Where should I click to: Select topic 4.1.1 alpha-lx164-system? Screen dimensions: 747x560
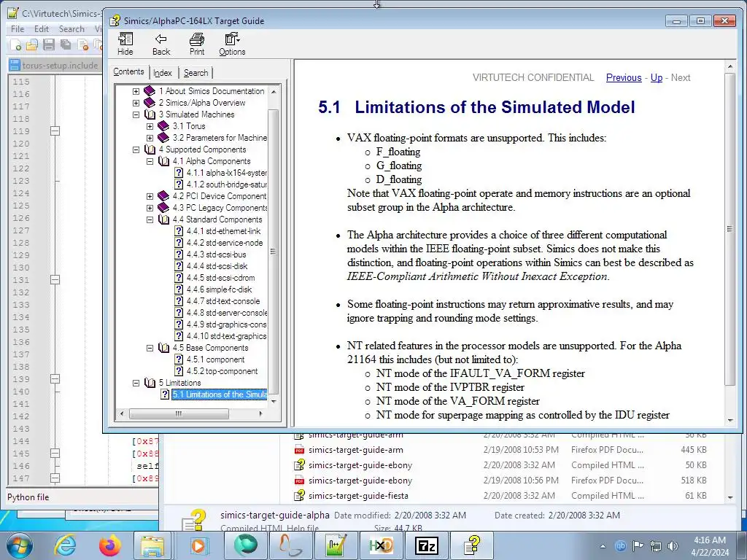[226, 172]
